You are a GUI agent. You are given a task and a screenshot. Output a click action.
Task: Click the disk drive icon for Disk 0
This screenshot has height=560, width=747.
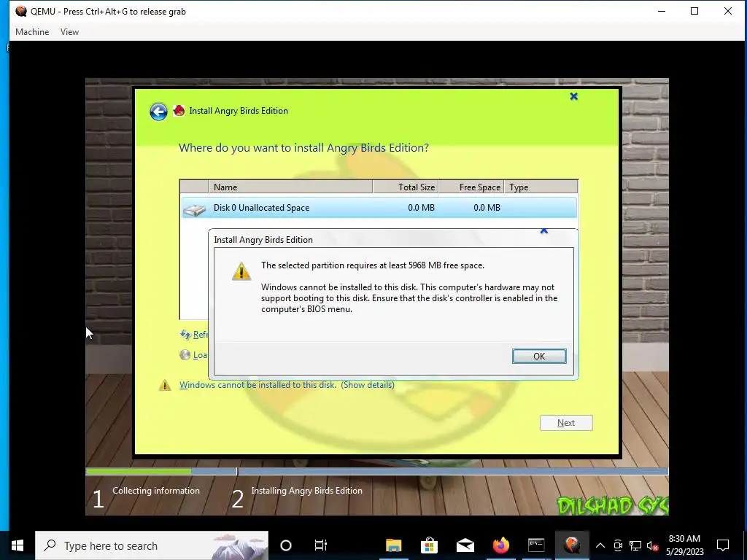click(194, 209)
